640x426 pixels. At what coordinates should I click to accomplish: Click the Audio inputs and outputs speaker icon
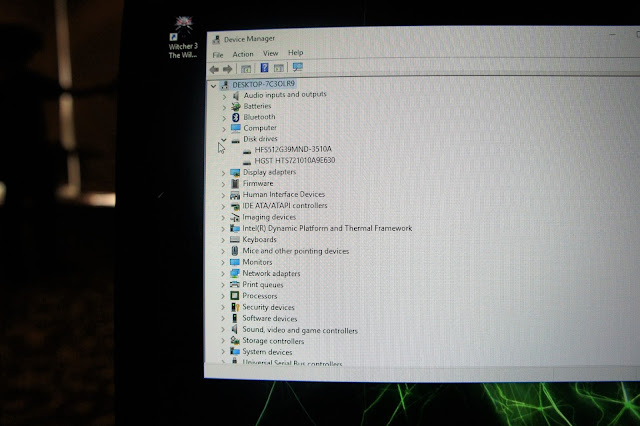(236, 95)
